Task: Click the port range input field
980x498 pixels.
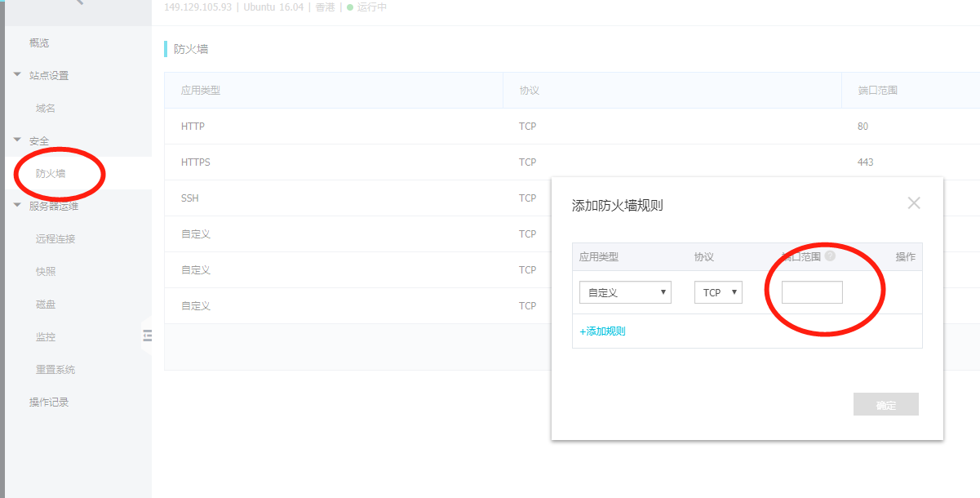Action: pos(812,292)
